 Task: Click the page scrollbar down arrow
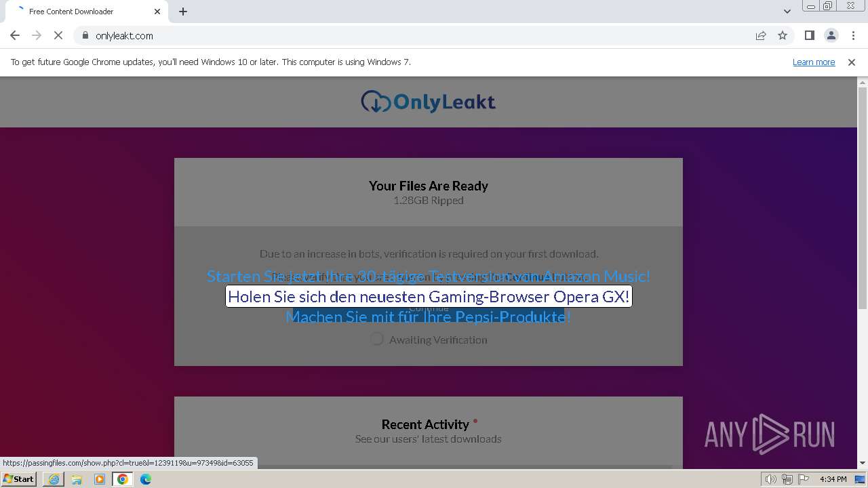pos(863,463)
